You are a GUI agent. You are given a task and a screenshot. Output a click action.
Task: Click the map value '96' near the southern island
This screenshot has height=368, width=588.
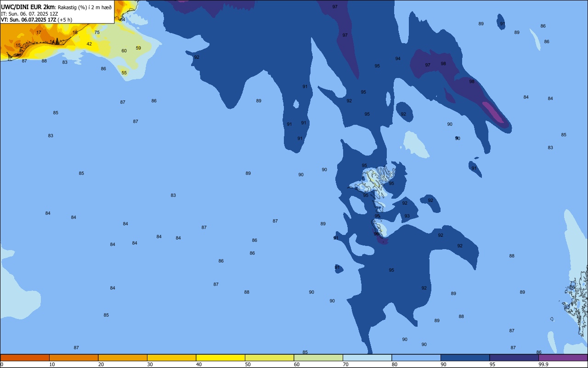(x=376, y=234)
